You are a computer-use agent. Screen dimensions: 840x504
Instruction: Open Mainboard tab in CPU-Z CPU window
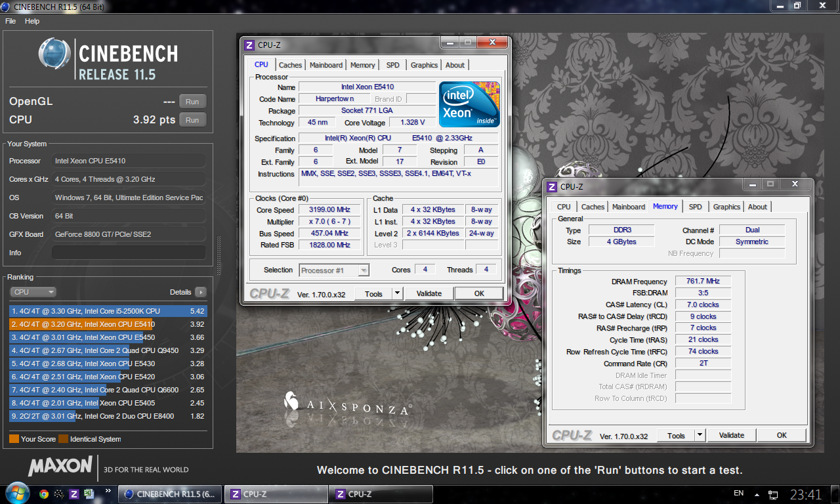coord(326,65)
